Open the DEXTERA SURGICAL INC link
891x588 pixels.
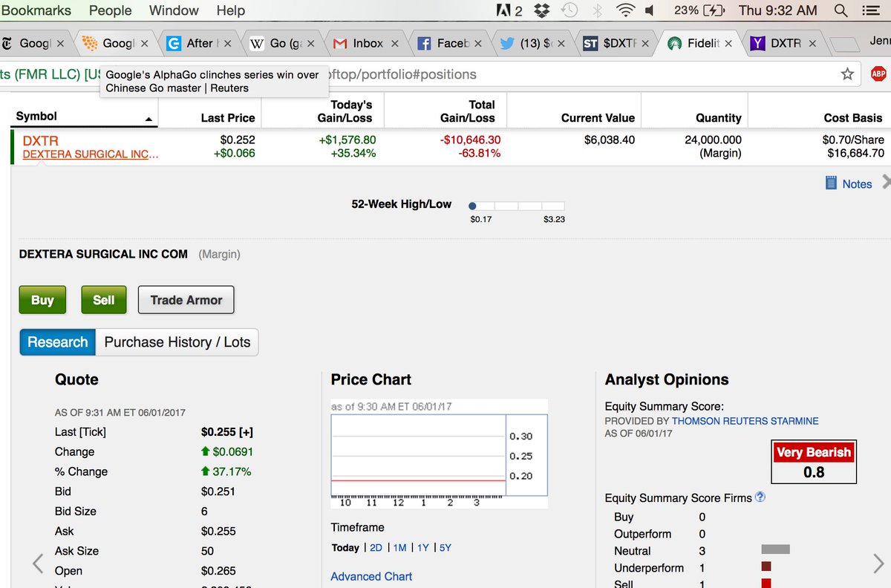tap(91, 154)
